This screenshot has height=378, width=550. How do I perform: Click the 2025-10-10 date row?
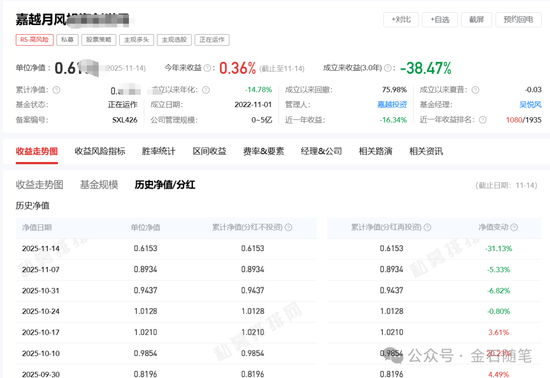[x=41, y=353]
